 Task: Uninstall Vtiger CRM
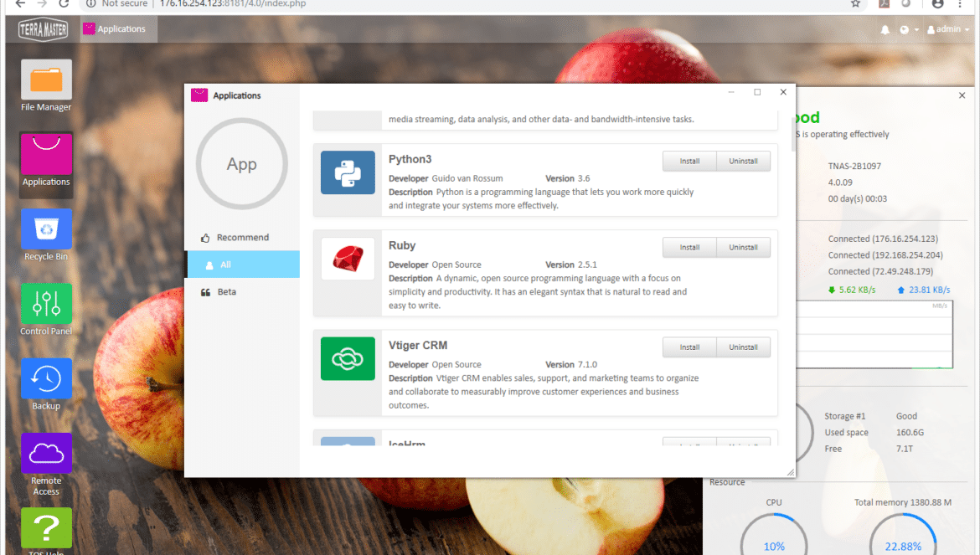[743, 347]
